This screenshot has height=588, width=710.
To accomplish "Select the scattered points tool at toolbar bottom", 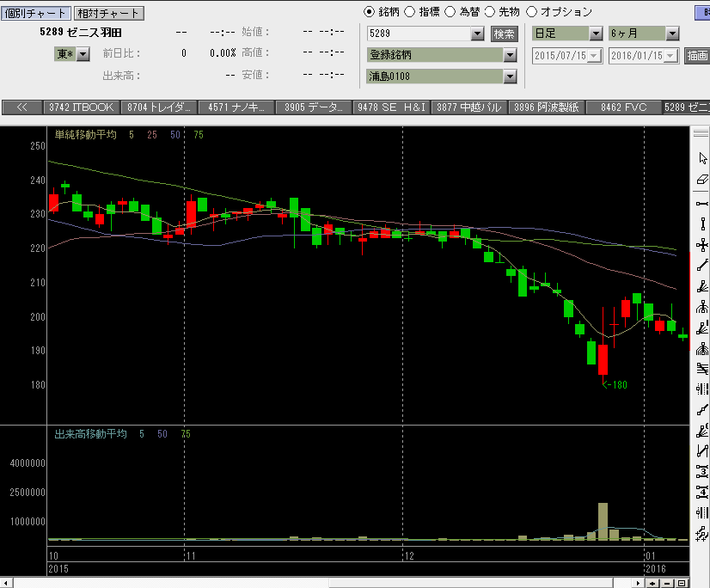I will [x=702, y=534].
